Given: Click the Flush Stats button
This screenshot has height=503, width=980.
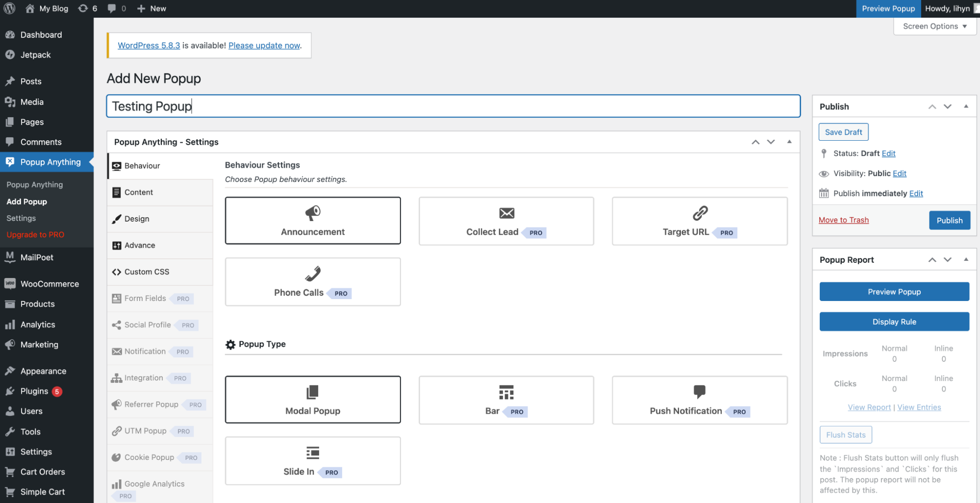Looking at the screenshot, I should pos(846,435).
